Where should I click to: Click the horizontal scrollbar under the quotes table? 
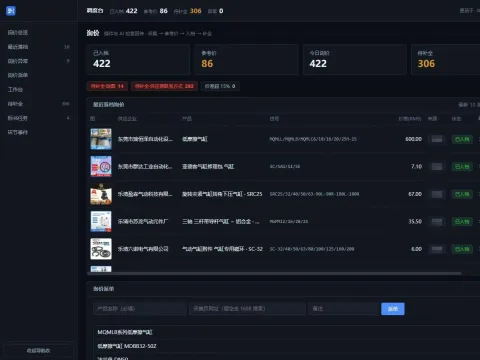[274, 273]
